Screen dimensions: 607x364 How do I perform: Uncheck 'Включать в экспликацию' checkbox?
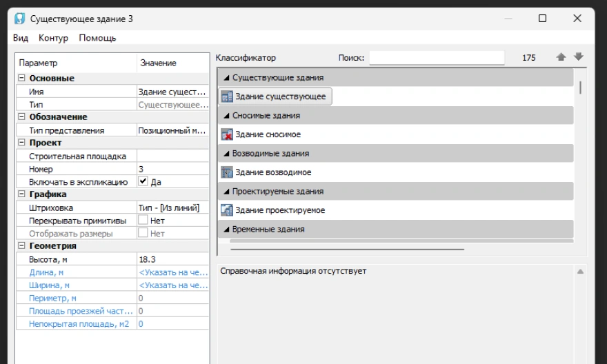pyautogui.click(x=143, y=182)
